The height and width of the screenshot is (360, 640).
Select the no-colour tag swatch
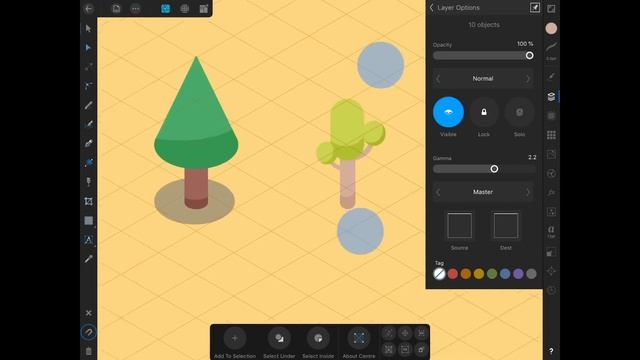439,274
